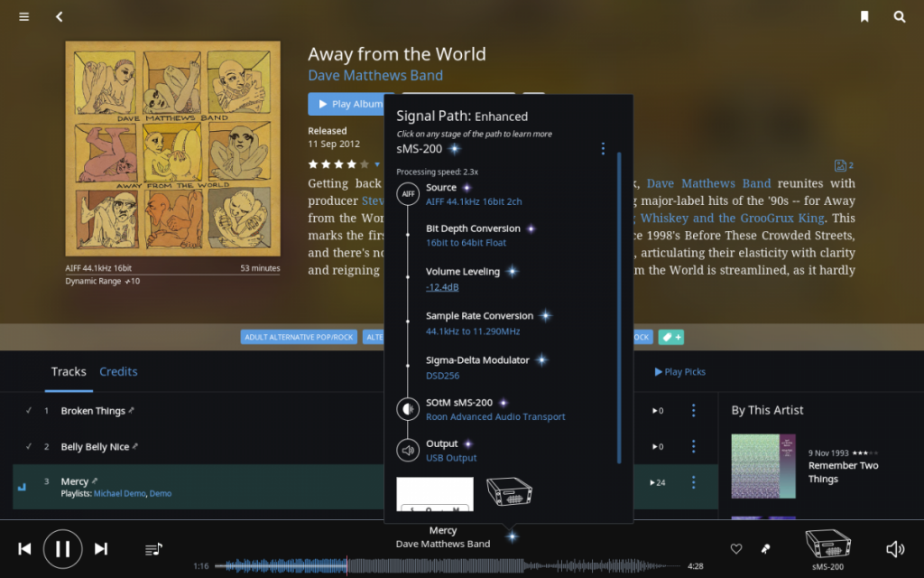Viewport: 924px width, 578px height.
Task: Switch to the Credits tab
Action: pos(118,371)
